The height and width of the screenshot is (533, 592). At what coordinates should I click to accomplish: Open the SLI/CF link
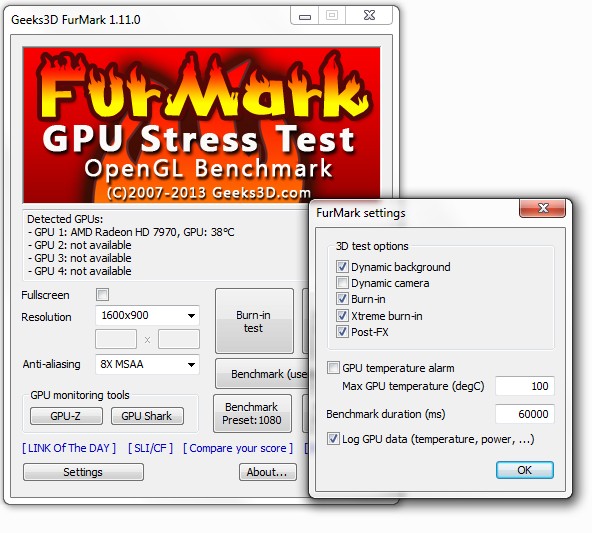pos(150,448)
